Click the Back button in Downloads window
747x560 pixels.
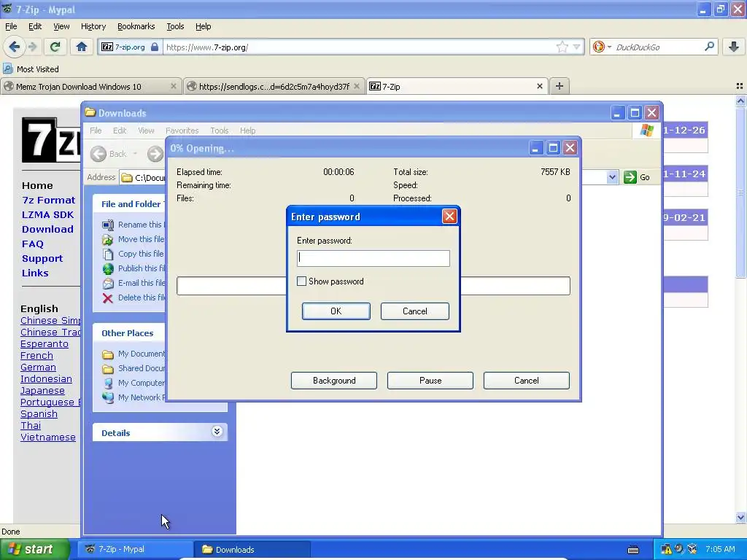(109, 154)
